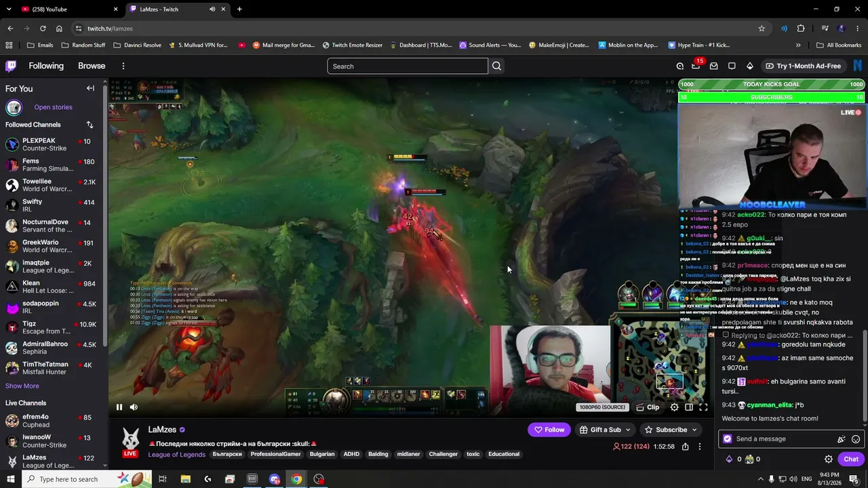Screen dimensions: 868x488
Task: Click the Get Bits diamond icon in top bar
Action: tap(749, 66)
